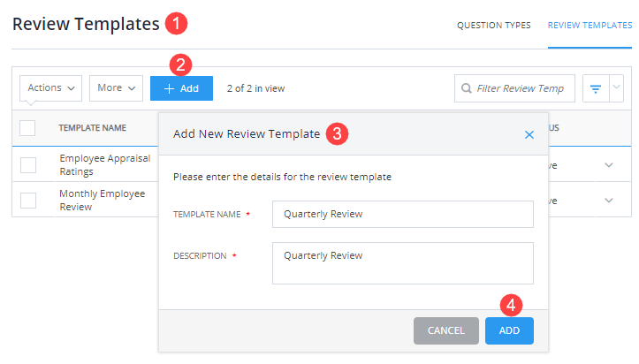
Task: Focus the Filter Review Templates search box
Action: click(514, 88)
